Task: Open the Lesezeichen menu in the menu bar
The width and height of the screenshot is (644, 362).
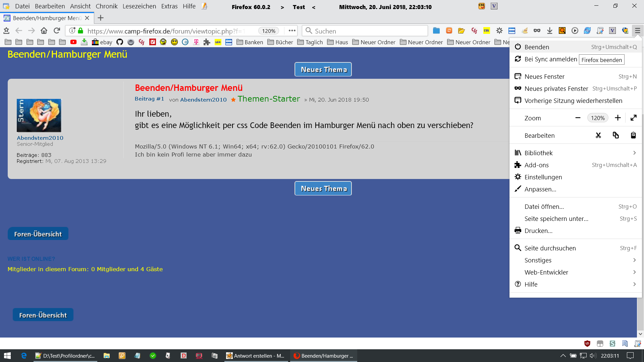Action: tap(139, 6)
